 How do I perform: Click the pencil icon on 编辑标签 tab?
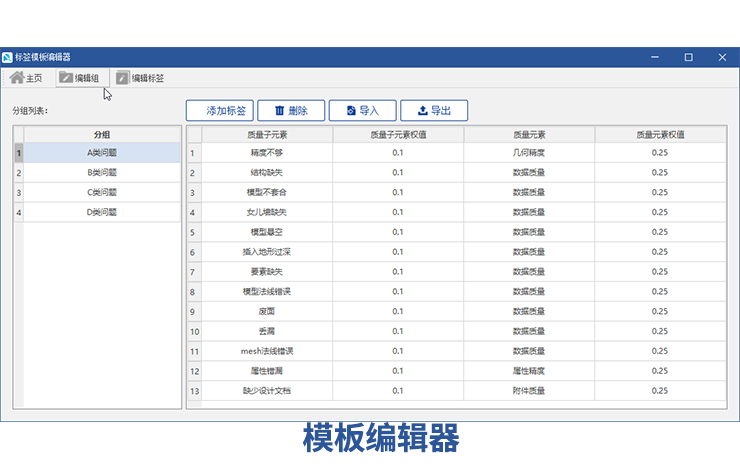point(123,77)
